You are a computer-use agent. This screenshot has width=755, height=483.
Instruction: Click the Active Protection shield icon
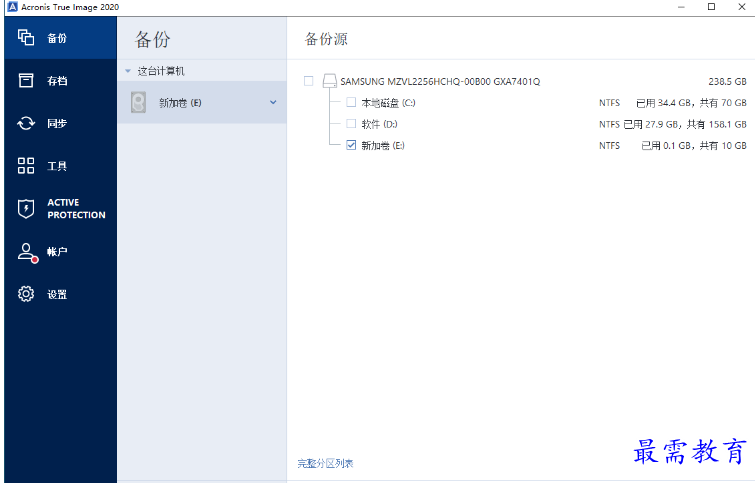tap(26, 209)
